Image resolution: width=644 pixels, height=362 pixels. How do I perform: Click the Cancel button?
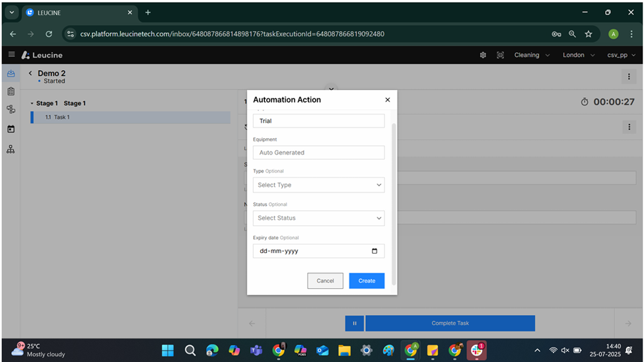[x=325, y=281]
